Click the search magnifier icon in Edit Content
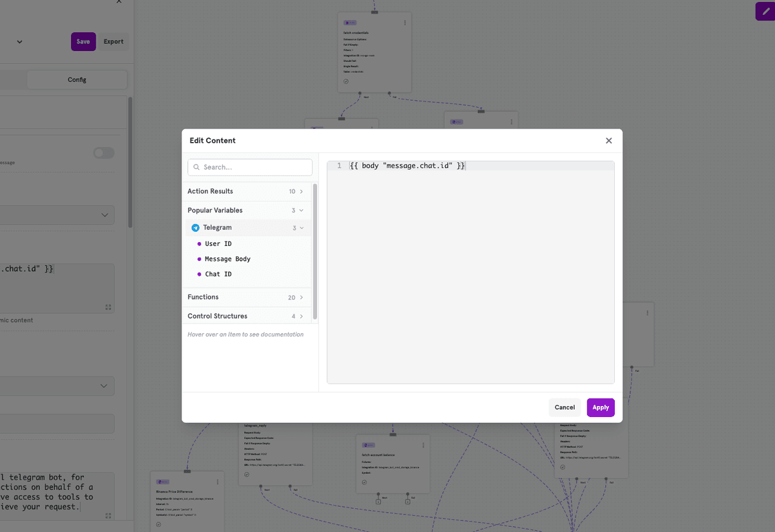 coord(196,167)
